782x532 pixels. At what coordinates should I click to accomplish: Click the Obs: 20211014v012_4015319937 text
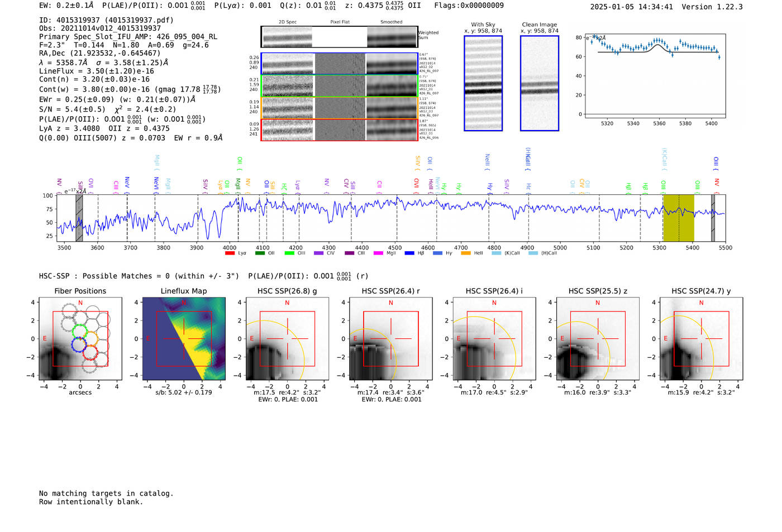point(100,28)
